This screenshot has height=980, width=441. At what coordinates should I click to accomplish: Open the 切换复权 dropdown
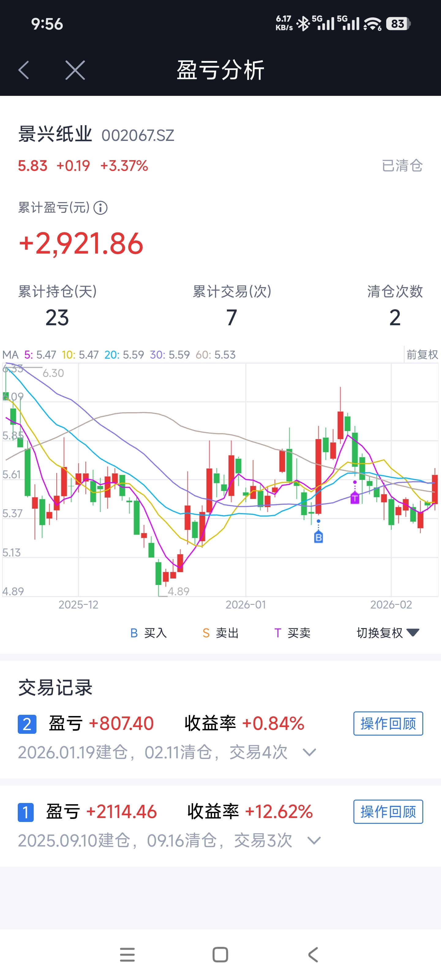[387, 633]
